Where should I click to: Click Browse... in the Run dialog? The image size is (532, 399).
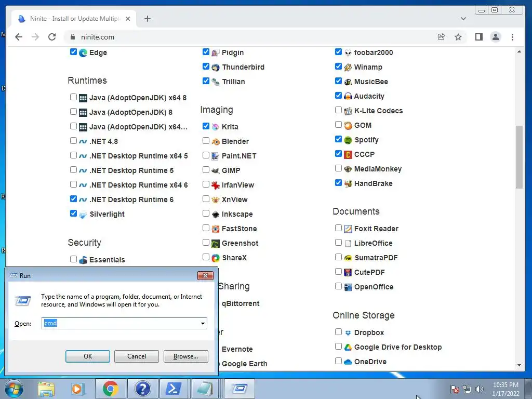pyautogui.click(x=185, y=356)
